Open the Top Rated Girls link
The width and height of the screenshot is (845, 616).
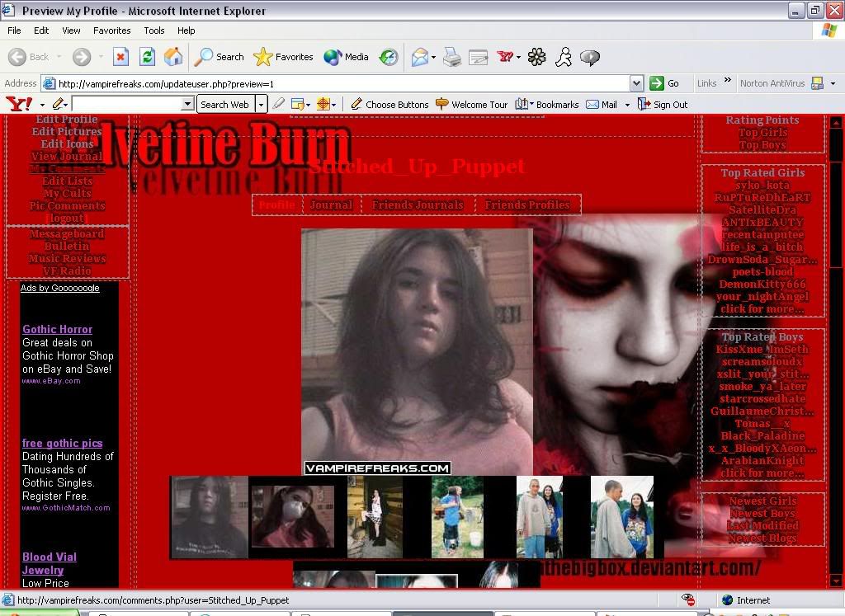click(x=762, y=172)
